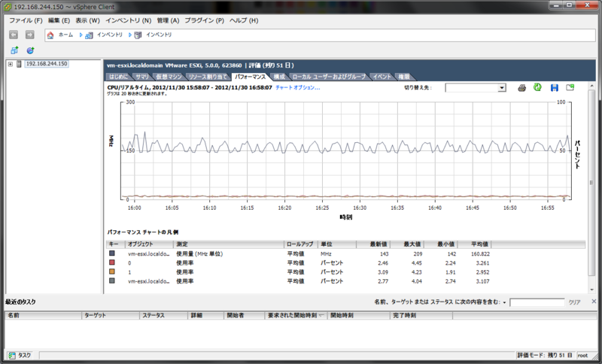Open the 管理 (A) menu

tap(168, 20)
